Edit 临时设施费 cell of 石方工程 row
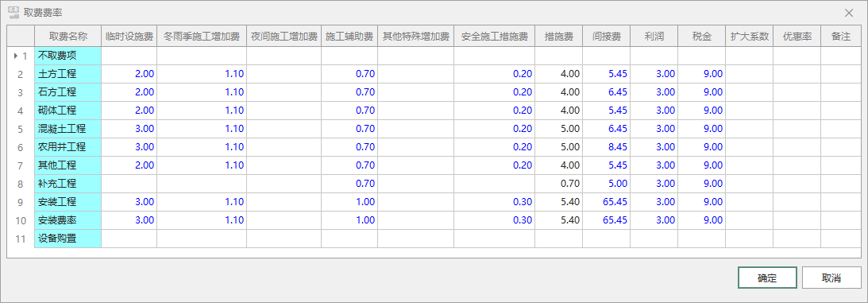868x303 pixels. point(129,92)
